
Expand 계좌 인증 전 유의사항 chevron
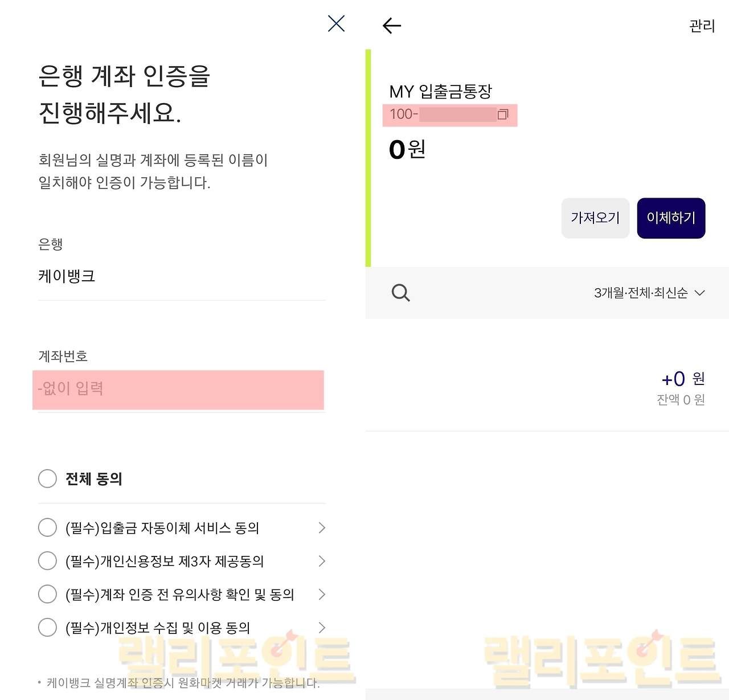(321, 594)
